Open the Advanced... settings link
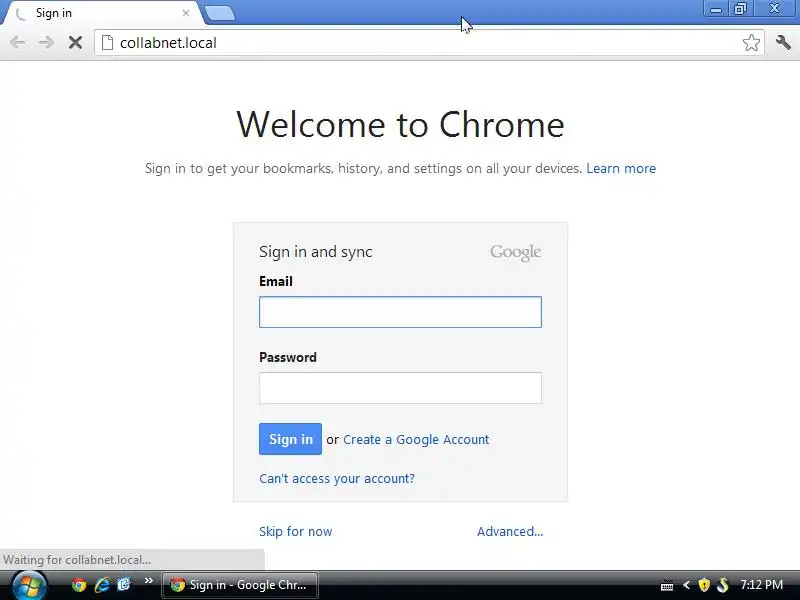800x600 pixels. tap(510, 532)
